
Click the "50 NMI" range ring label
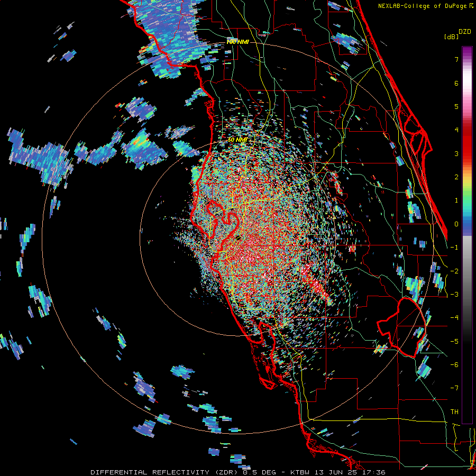237,140
